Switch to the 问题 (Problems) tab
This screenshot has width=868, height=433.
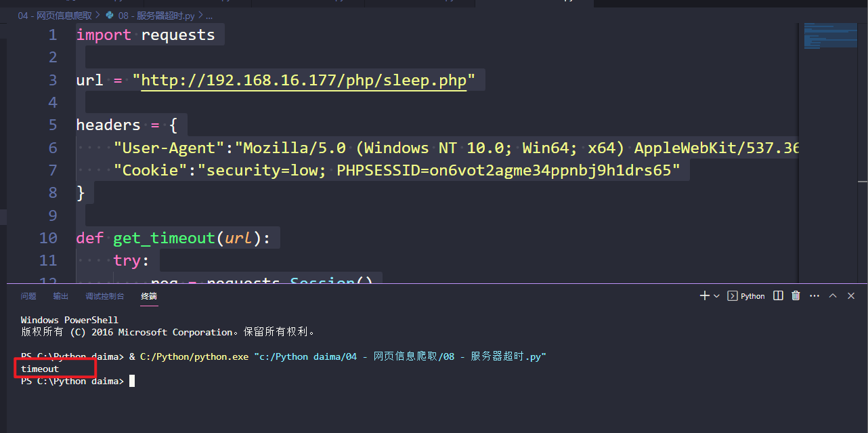28,296
